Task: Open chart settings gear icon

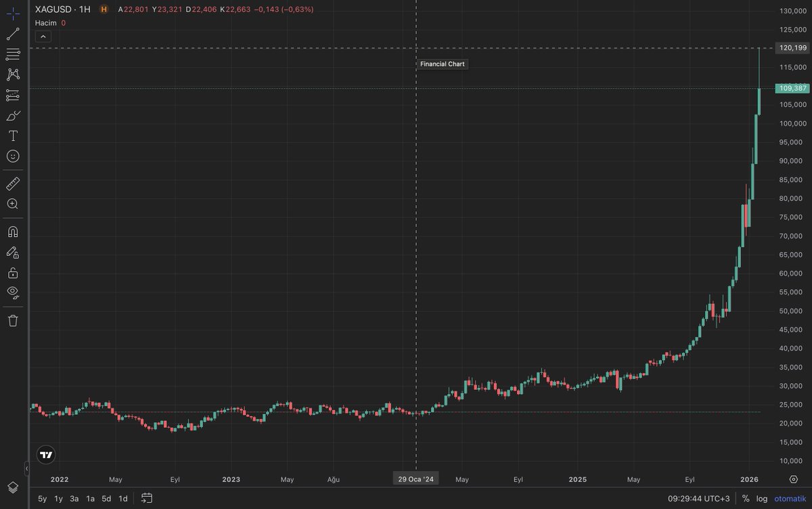Action: pos(793,479)
